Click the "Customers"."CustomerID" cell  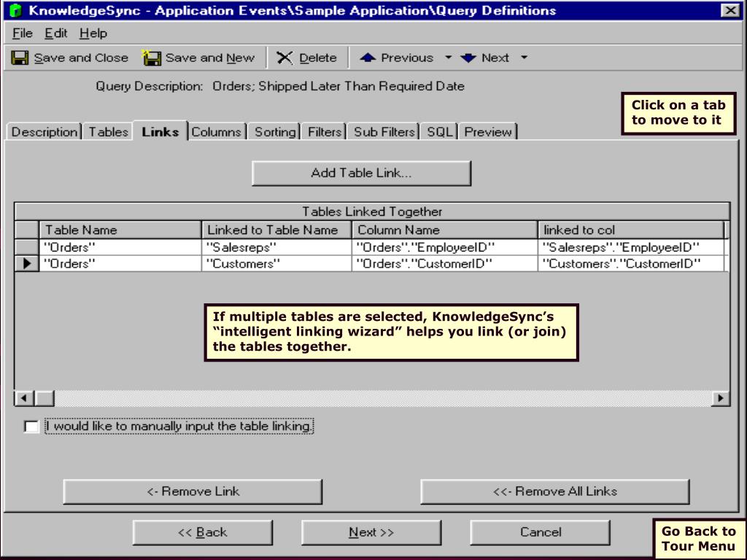[631, 263]
